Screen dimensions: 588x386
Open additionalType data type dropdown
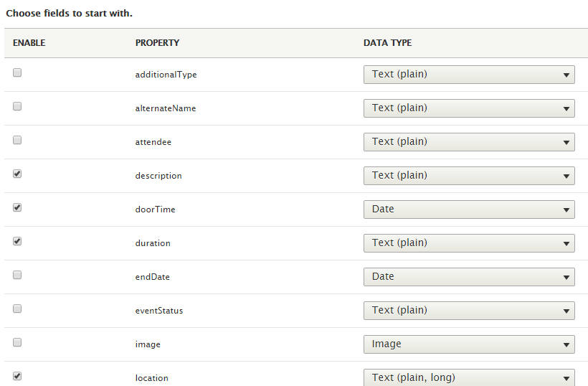[469, 74]
